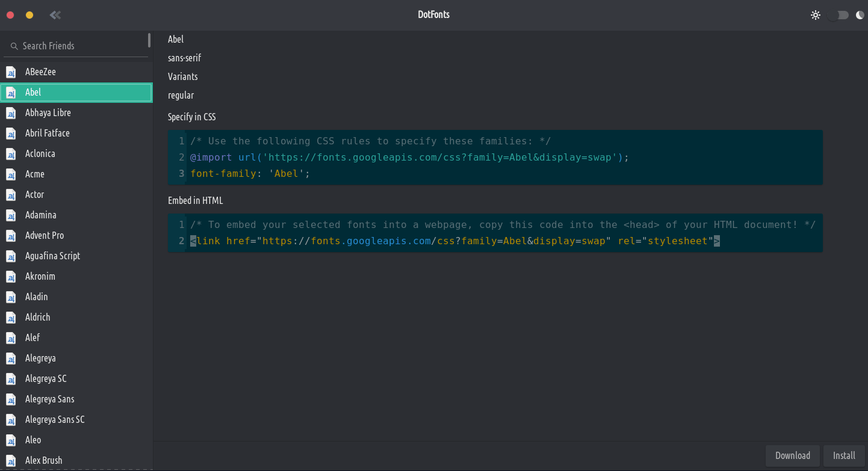Click the sidebar vertical scrollbar handle
868x471 pixels.
(149, 40)
